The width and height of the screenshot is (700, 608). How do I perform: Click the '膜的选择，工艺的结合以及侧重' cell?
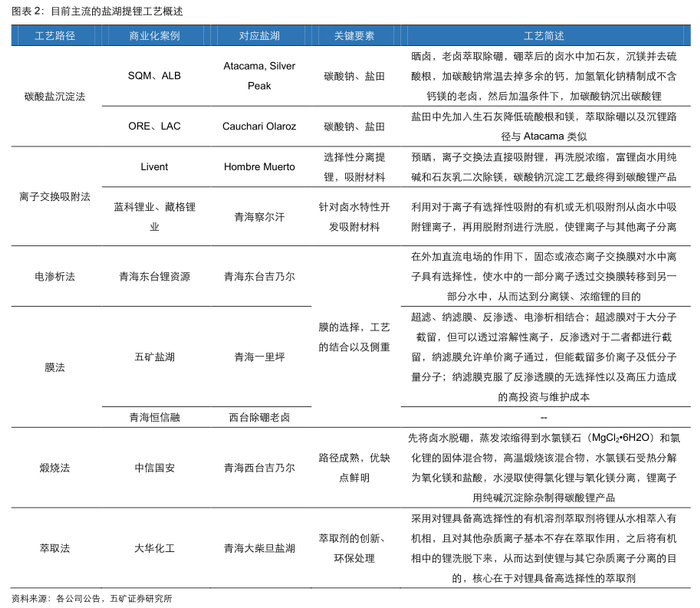pyautogui.click(x=354, y=337)
